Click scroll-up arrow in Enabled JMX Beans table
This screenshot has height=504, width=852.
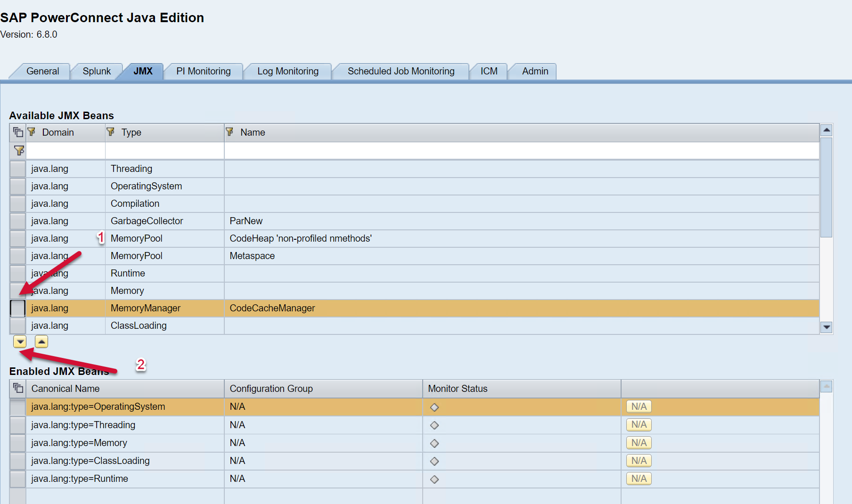(826, 387)
